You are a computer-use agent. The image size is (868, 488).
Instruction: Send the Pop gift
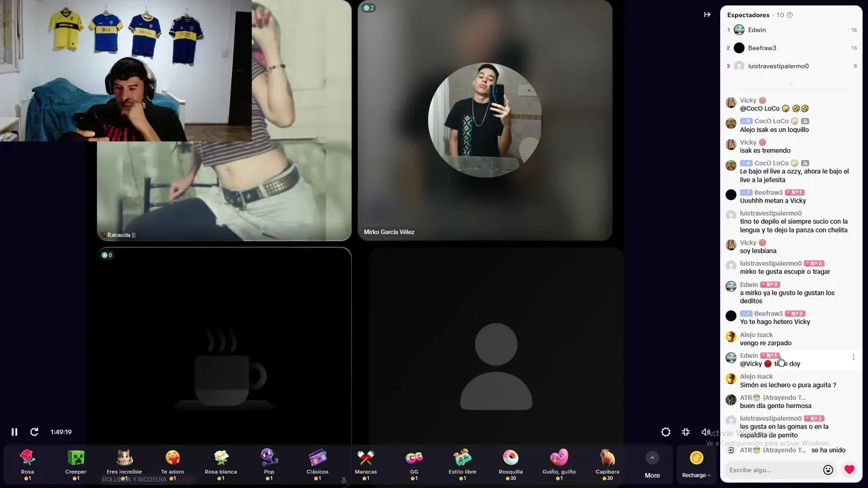[x=269, y=464]
